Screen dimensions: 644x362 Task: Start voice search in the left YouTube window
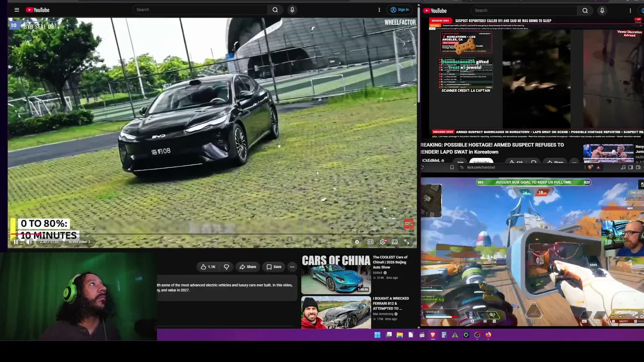tap(292, 10)
